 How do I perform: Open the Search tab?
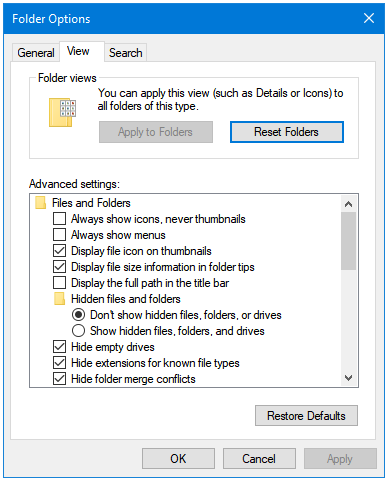[126, 53]
